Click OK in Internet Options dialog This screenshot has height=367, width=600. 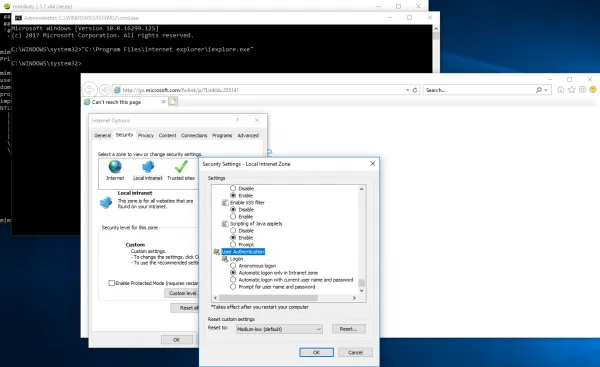coord(176,339)
